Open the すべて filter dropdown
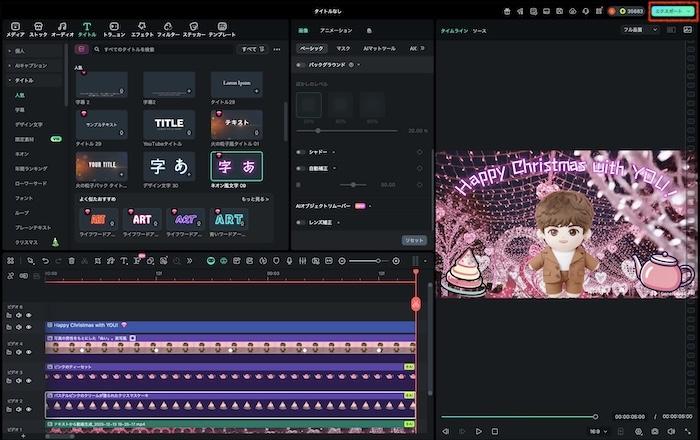Viewport: 700px width, 440px height. (253, 49)
